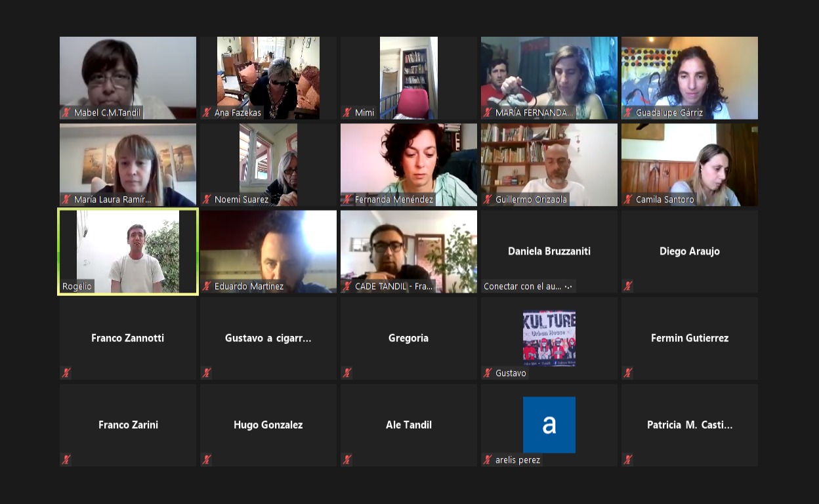Select the Gregoria participant tile
Screen dimensions: 819x504
(x=409, y=338)
